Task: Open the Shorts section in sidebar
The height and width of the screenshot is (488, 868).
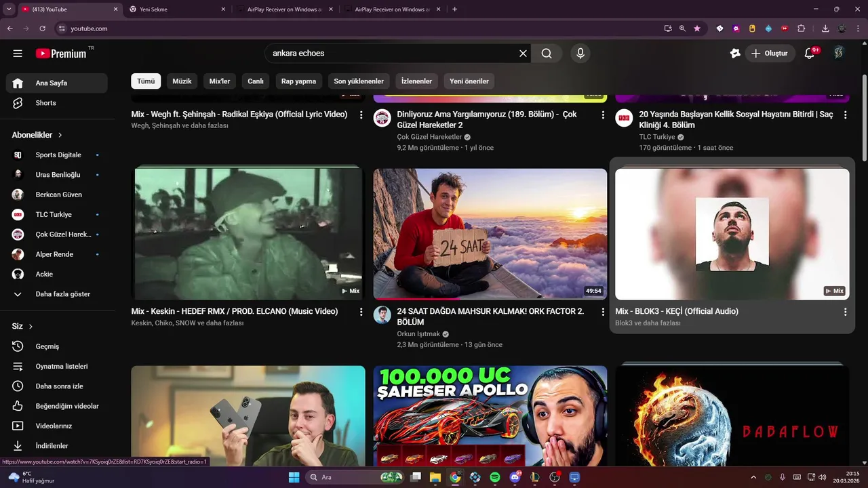Action: [57, 103]
